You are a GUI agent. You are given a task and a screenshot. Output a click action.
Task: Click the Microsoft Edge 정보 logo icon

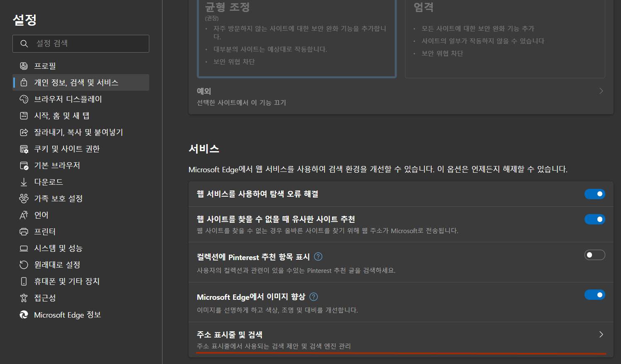pos(24,315)
